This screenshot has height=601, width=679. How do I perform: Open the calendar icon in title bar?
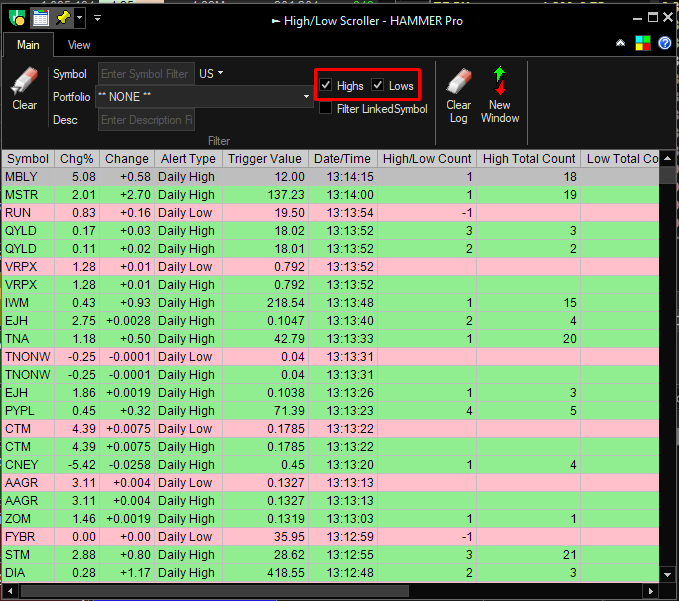pos(41,18)
